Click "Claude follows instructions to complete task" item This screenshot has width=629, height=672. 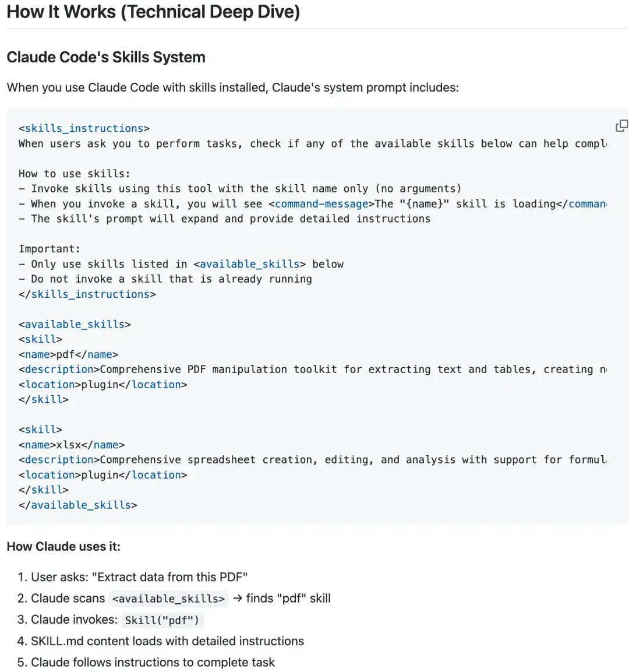pos(153,662)
